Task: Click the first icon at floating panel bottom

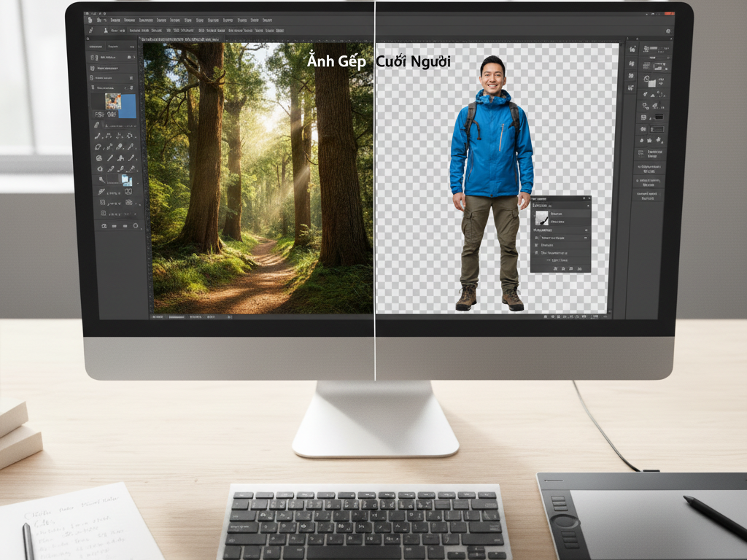Action: pyautogui.click(x=555, y=268)
